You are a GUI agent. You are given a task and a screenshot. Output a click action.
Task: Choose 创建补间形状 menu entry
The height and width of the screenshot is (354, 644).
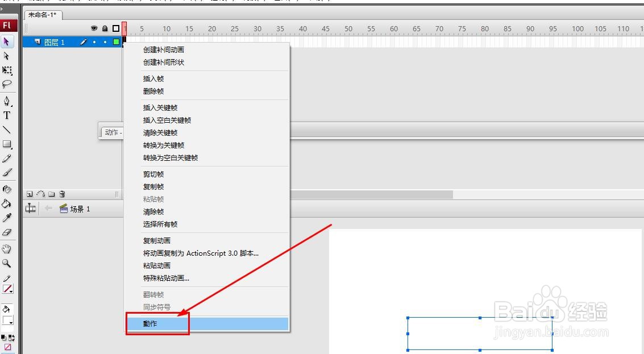(164, 63)
